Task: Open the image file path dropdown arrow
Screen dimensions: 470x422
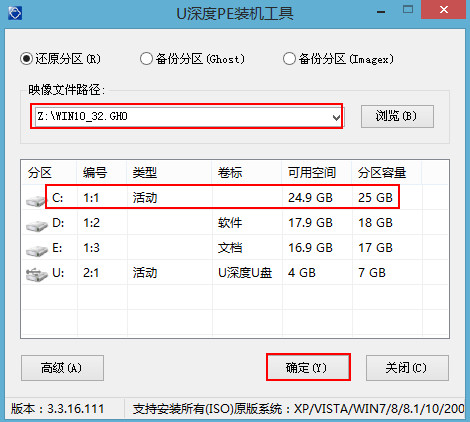Action: tap(336, 117)
